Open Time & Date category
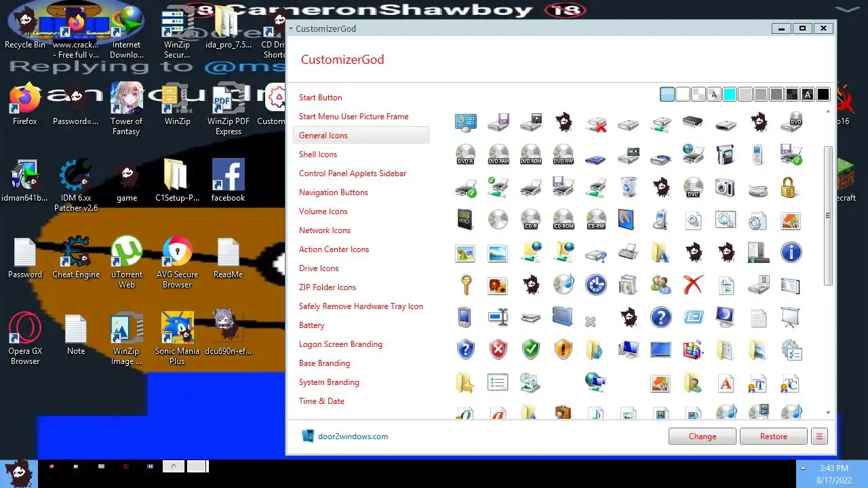The height and width of the screenshot is (488, 868). coord(321,401)
